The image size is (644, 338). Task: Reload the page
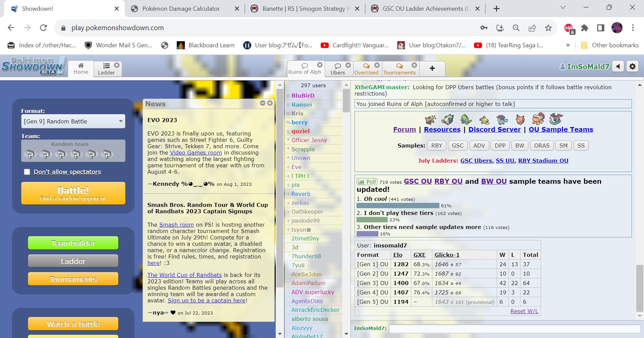(x=43, y=28)
